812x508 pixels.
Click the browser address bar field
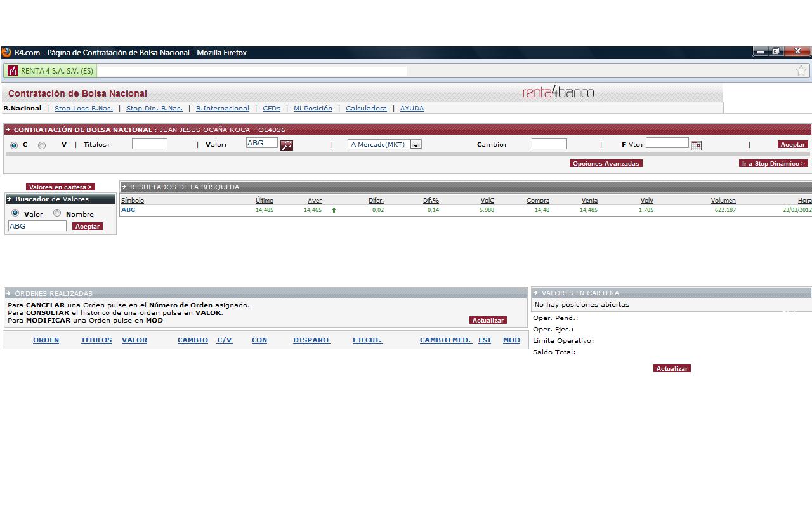tap(252, 71)
